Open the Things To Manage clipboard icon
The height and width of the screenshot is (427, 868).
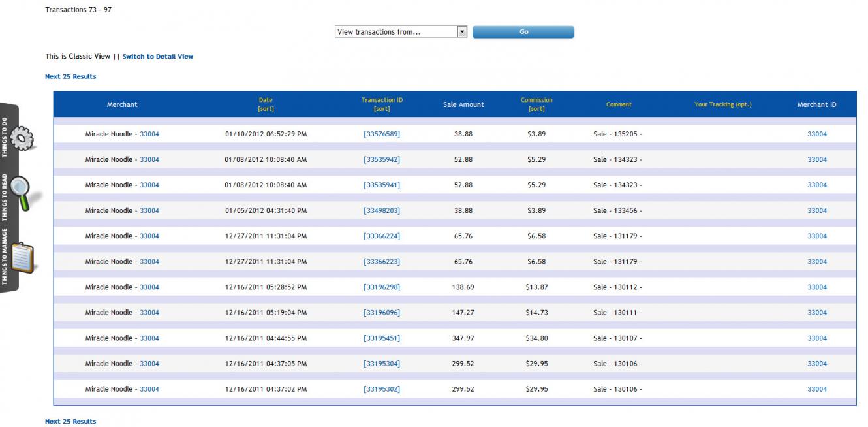tap(23, 258)
